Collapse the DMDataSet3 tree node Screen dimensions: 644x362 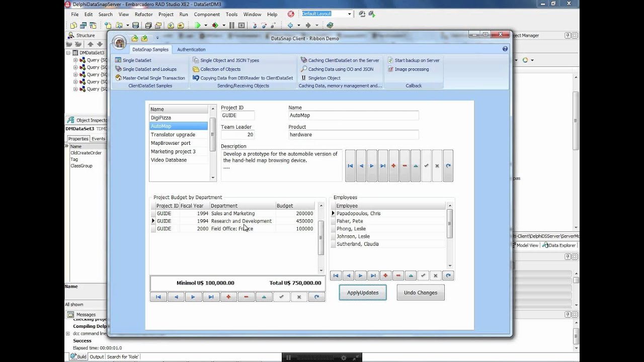coord(68,52)
